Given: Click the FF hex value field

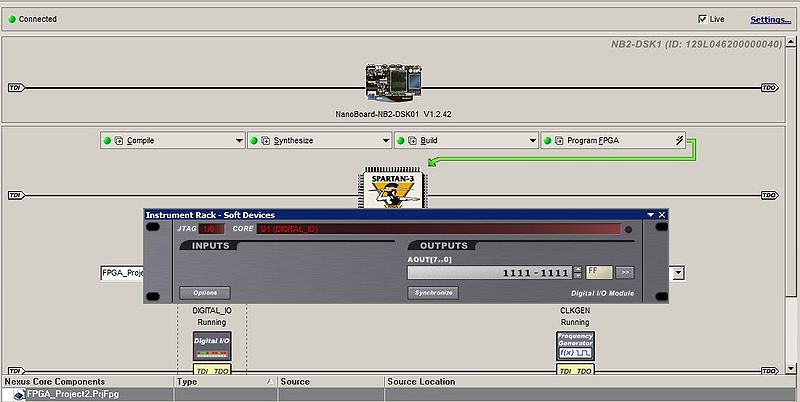Looking at the screenshot, I should tap(598, 271).
